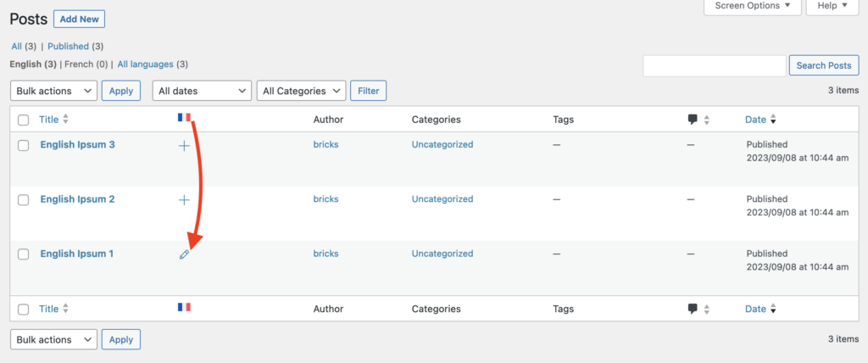Check the box for English Ipsum 2
The width and height of the screenshot is (868, 363).
pyautogui.click(x=24, y=200)
